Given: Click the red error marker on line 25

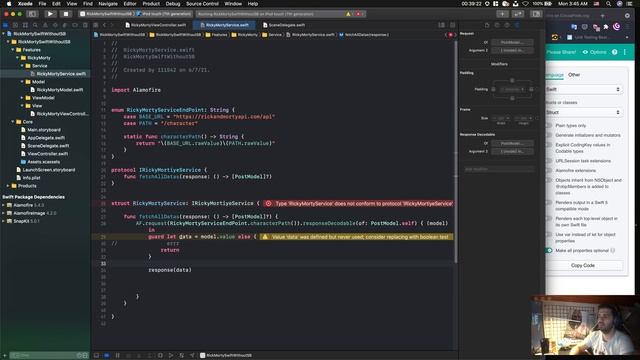Looking at the screenshot, I should 268,203.
